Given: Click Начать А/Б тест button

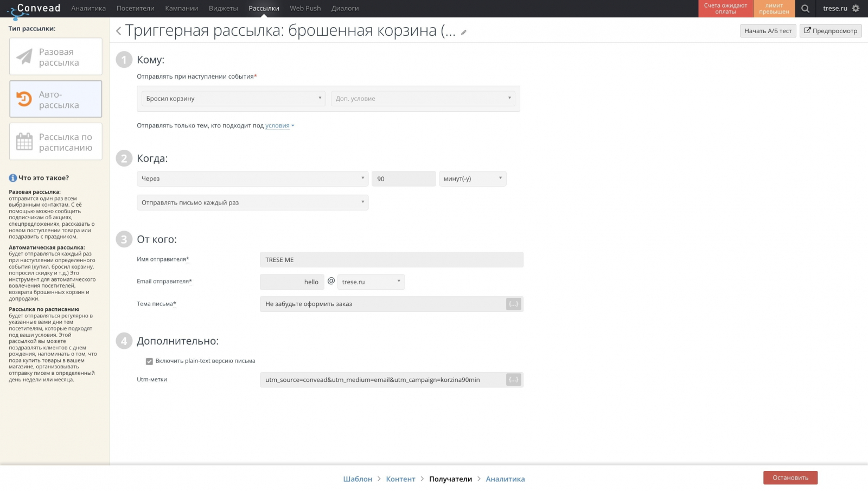Looking at the screenshot, I should (768, 31).
